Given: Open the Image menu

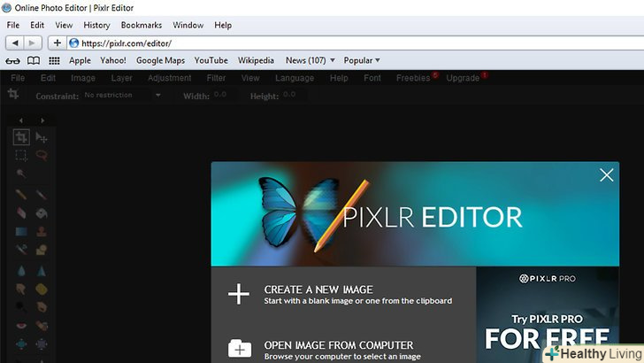Looking at the screenshot, I should tap(83, 78).
